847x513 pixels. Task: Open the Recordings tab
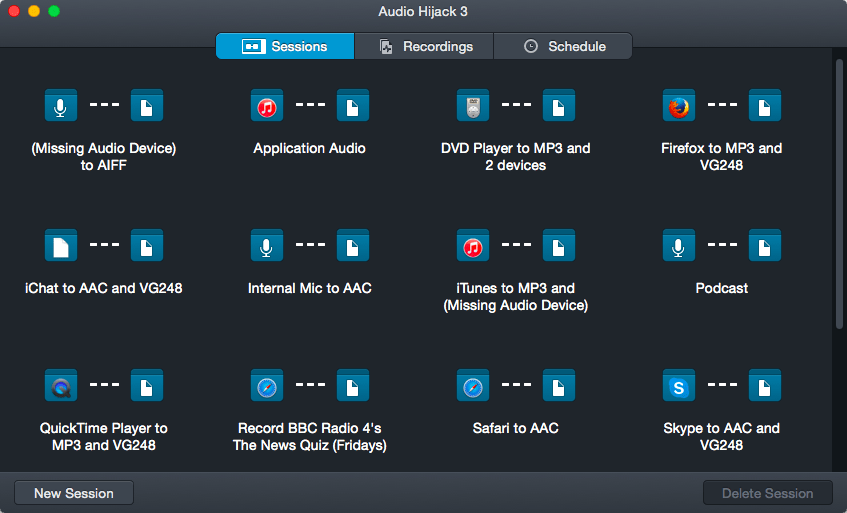[424, 46]
